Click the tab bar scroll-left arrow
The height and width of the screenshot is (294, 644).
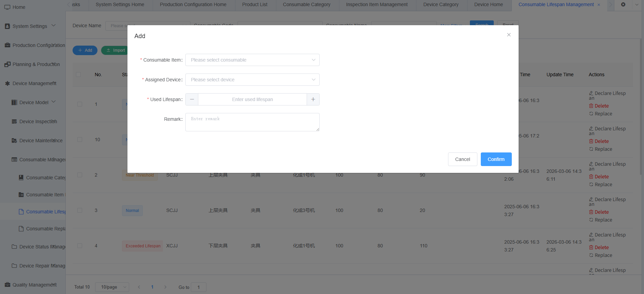(69, 4)
